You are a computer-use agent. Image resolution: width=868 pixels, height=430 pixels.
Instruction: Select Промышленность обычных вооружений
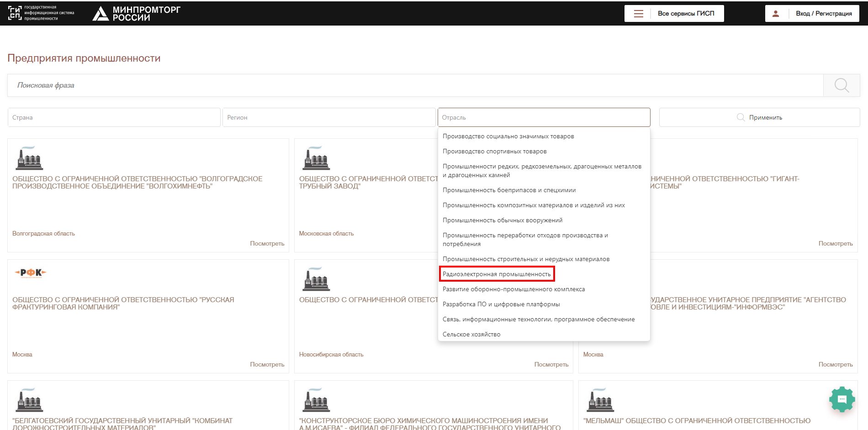click(x=544, y=220)
